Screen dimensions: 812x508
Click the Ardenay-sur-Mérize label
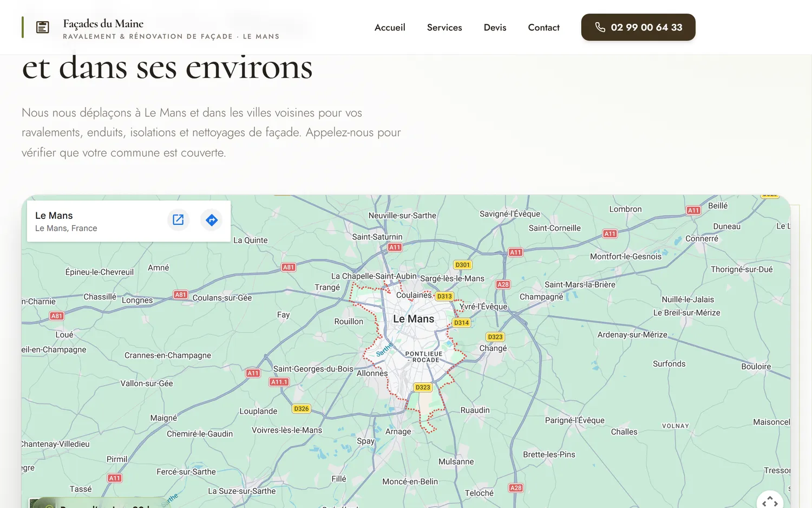[632, 335]
